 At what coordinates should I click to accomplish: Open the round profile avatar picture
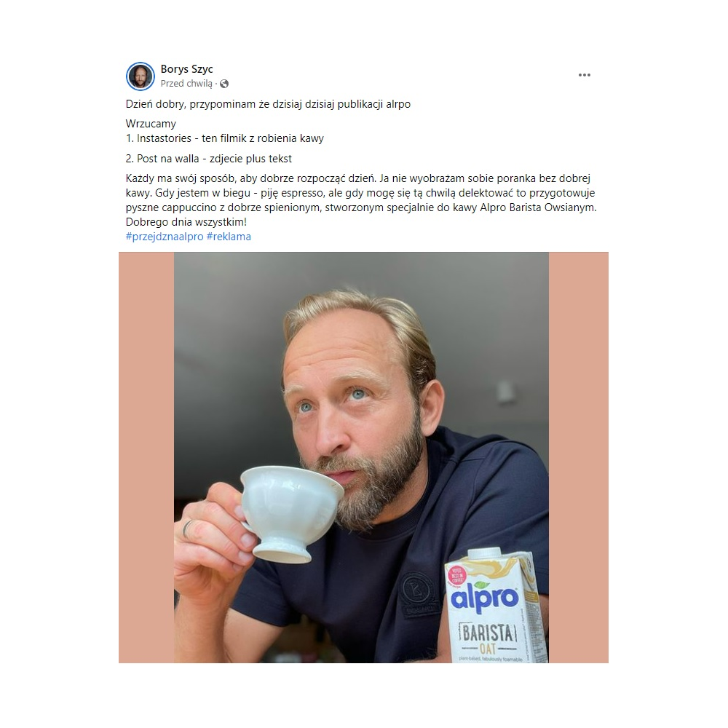pos(141,76)
